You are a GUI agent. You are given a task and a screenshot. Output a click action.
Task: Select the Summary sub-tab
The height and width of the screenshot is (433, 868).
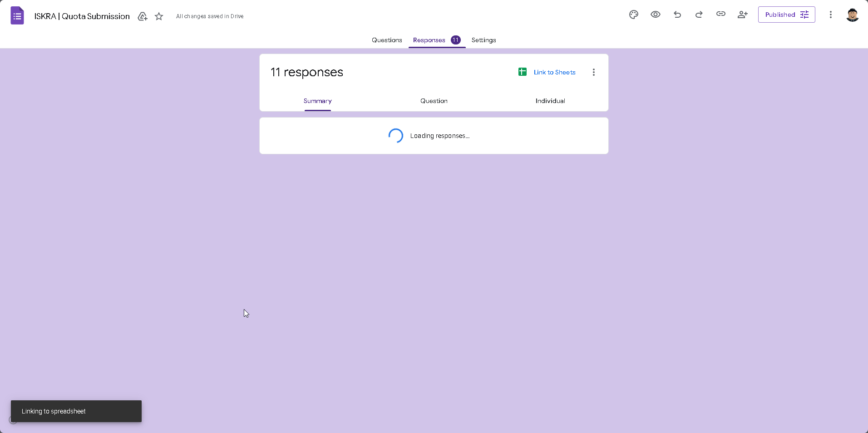[x=318, y=101]
